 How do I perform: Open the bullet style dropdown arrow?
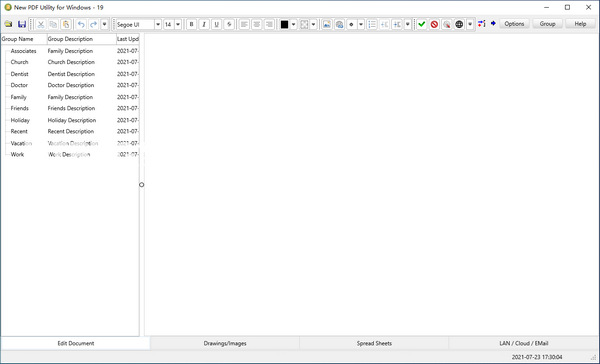[361, 24]
